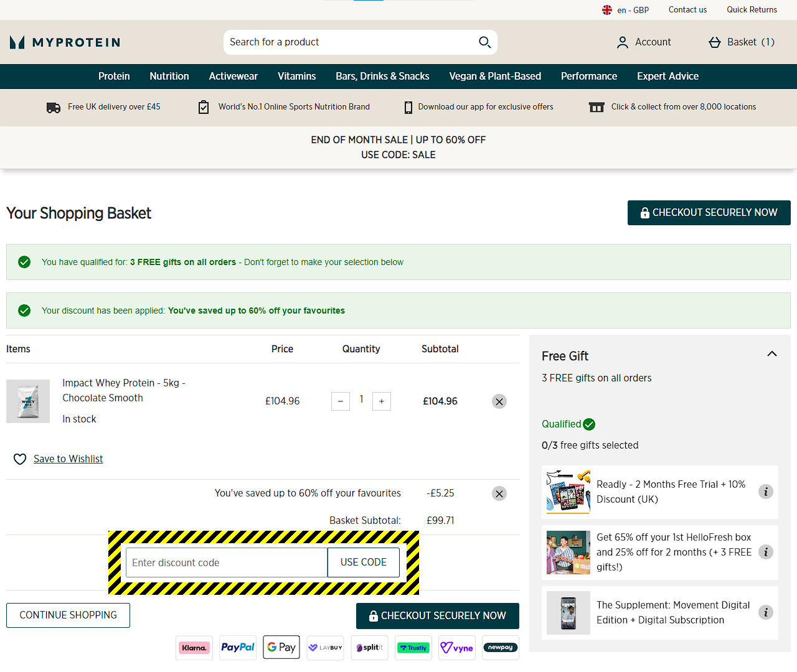
Task: Click the Readly gift thumbnail
Action: coord(568,492)
